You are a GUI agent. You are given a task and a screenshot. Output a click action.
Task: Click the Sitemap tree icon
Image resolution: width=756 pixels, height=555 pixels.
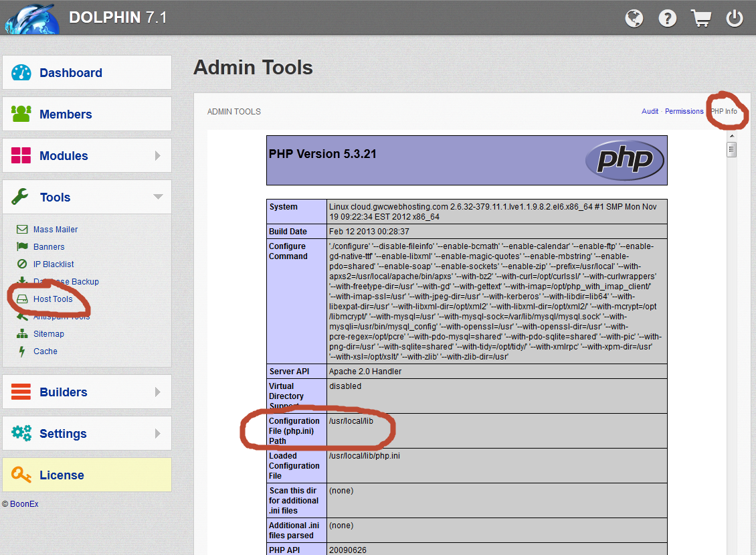pyautogui.click(x=22, y=334)
